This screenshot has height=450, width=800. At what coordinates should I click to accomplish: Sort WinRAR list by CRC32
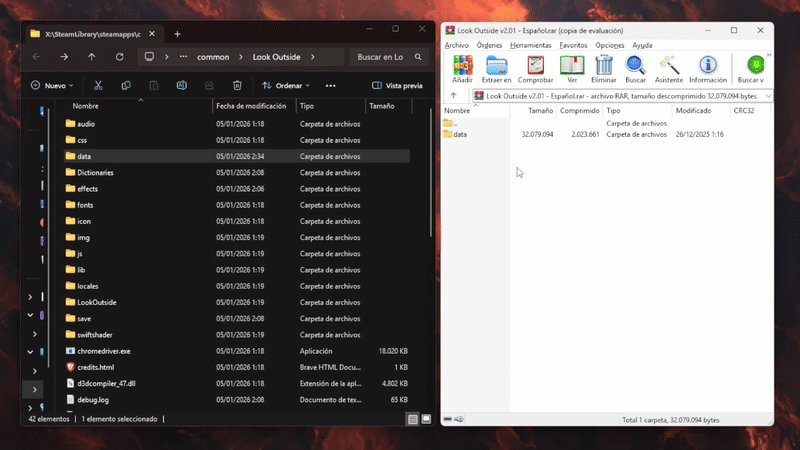pyautogui.click(x=743, y=110)
